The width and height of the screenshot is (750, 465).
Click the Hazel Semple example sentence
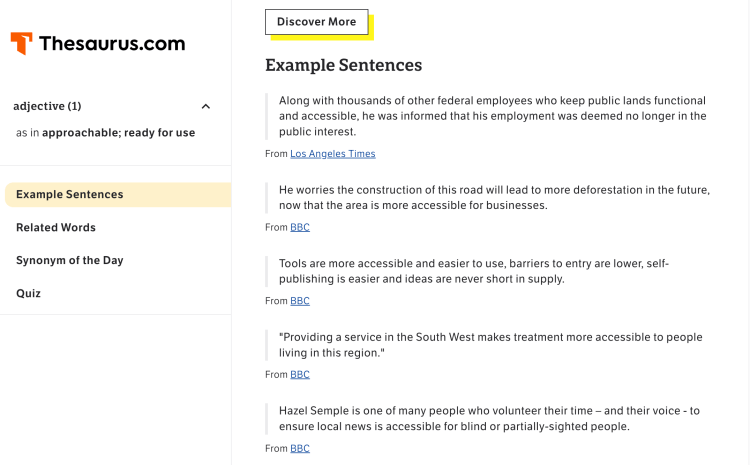pyautogui.click(x=490, y=418)
